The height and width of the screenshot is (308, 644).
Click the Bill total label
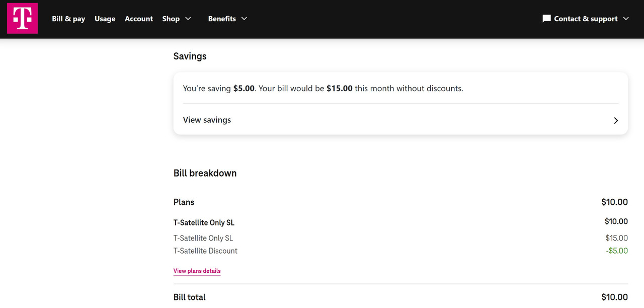pos(190,297)
